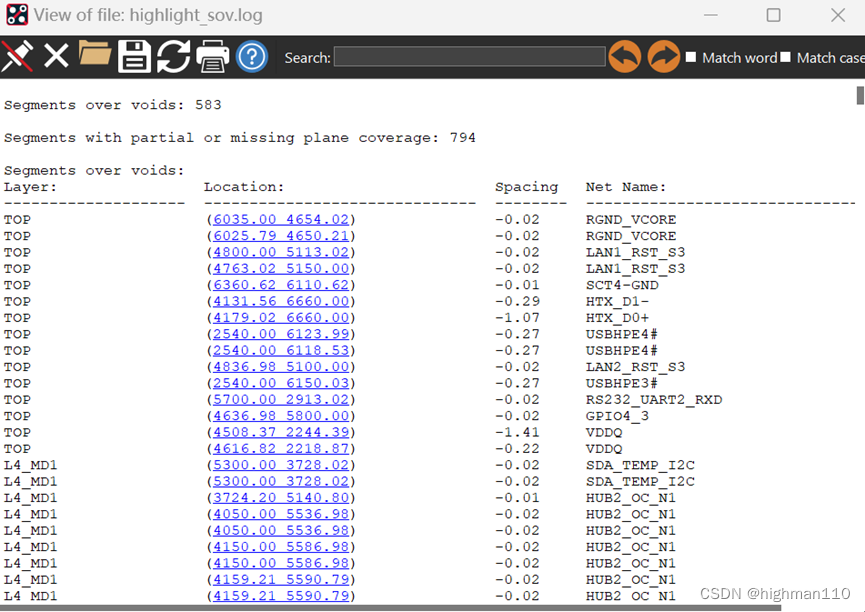The image size is (865, 612).
Task: Print the log using the printer icon
Action: (x=212, y=57)
